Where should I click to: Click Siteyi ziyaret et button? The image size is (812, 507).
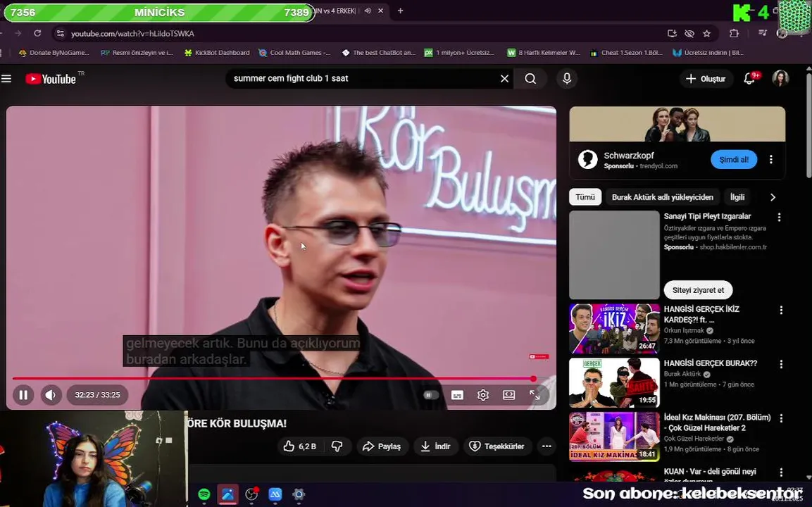coord(698,291)
